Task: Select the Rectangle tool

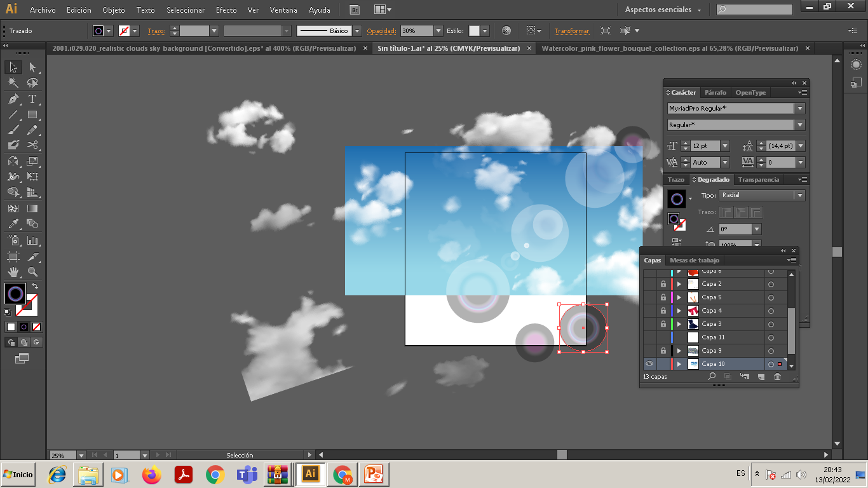Action: click(32, 115)
